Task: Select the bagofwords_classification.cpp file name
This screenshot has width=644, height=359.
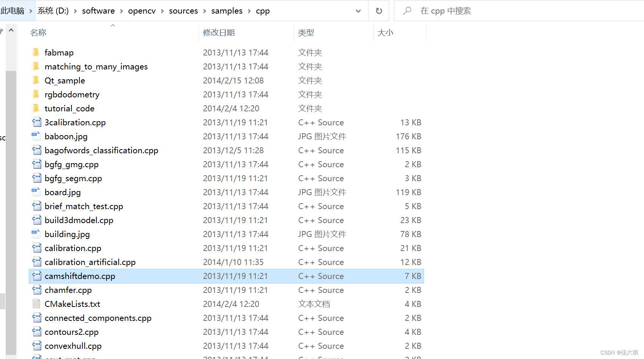Action: pos(101,150)
